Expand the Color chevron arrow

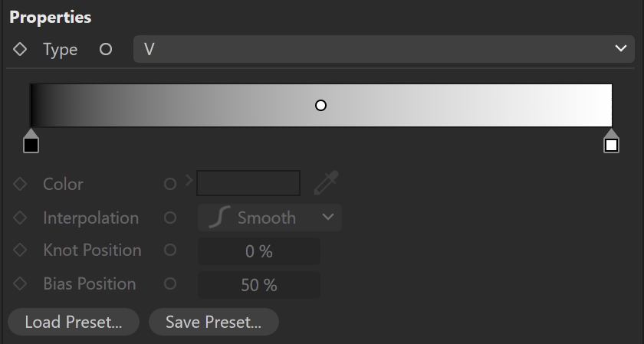[189, 180]
